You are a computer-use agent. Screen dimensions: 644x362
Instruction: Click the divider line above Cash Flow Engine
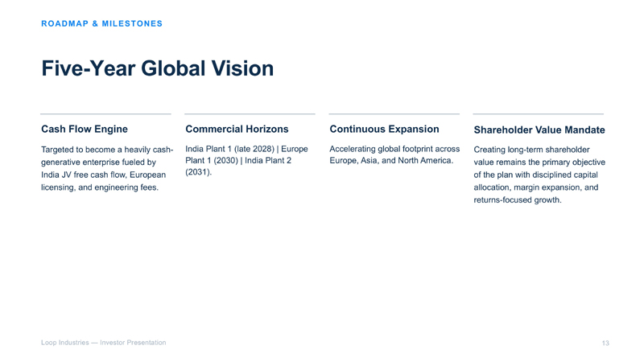[105, 113]
